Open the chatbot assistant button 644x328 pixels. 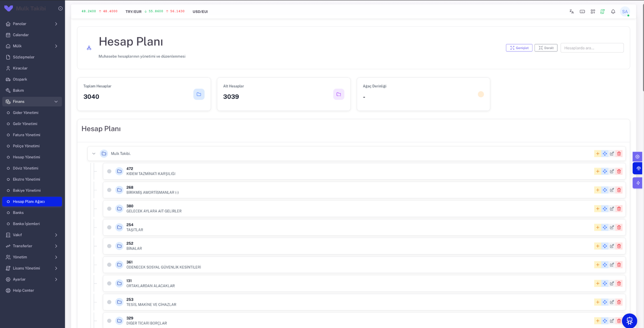tap(630, 321)
